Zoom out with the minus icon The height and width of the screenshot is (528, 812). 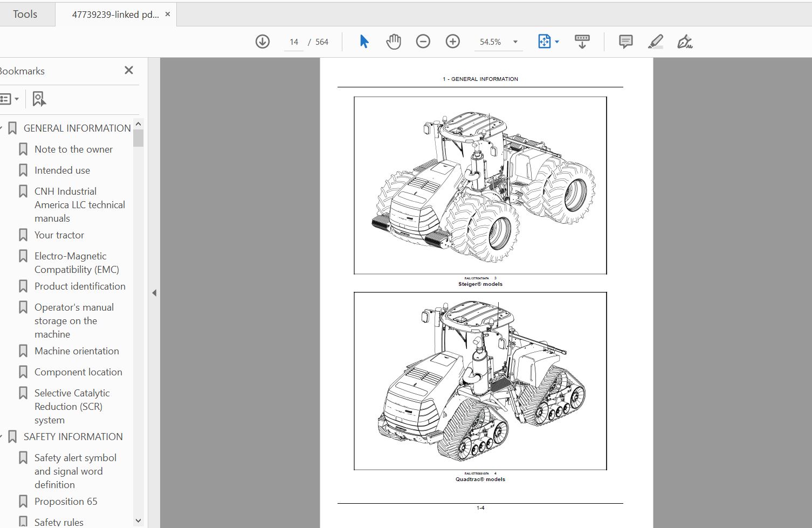[423, 42]
